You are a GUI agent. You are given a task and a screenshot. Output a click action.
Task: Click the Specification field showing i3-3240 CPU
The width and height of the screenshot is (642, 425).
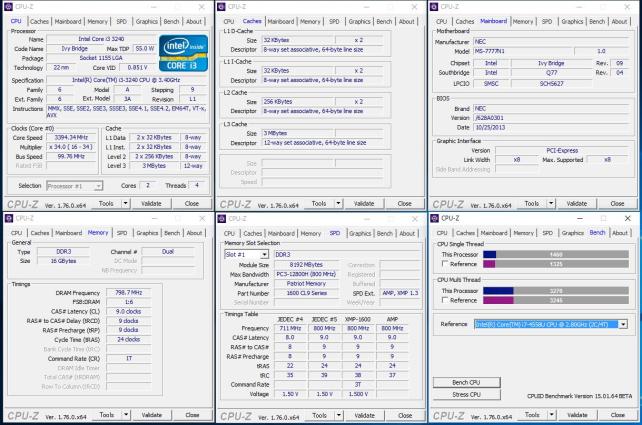click(x=127, y=80)
